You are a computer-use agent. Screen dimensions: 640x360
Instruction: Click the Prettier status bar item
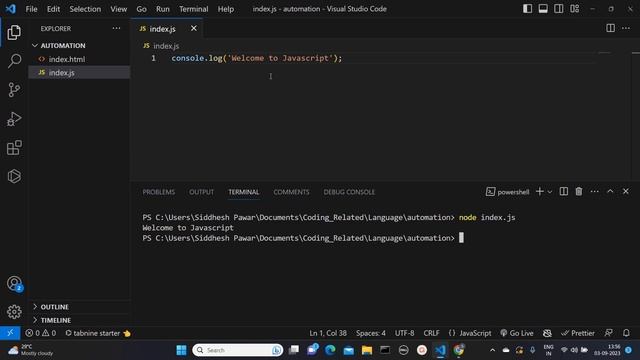coord(578,333)
